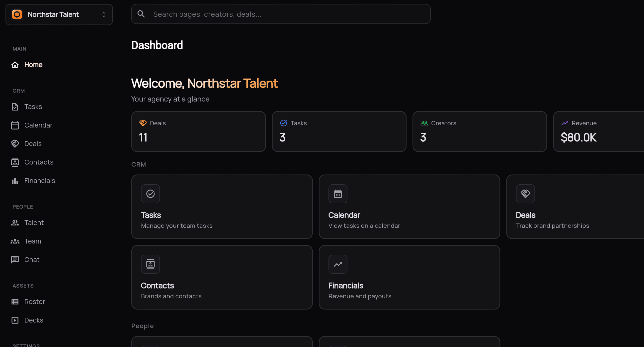This screenshot has height=347, width=644.
Task: Open the workspace switcher chevron
Action: coord(104,14)
